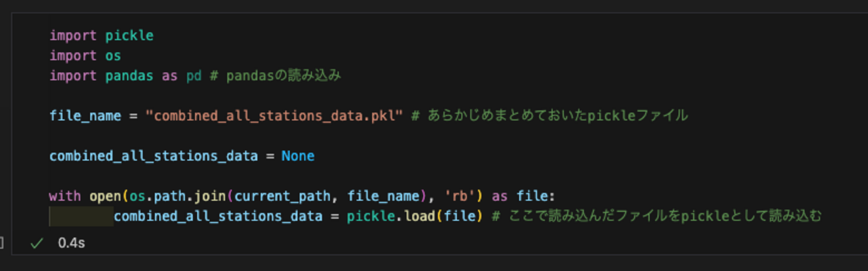Viewport: 868px width, 271px height.
Task: Click the word pandas in import statement
Action: click(x=130, y=76)
